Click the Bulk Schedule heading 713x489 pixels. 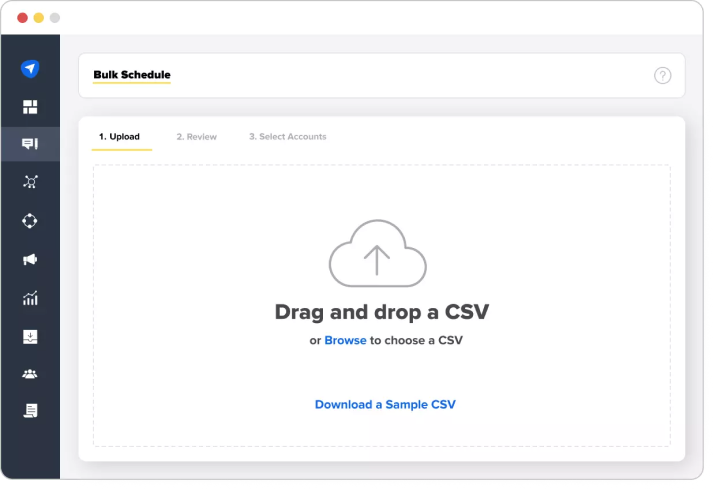coord(132,75)
